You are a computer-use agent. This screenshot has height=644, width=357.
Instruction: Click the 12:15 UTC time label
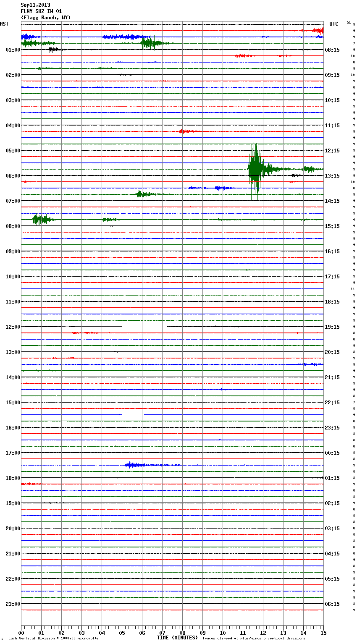332,151
